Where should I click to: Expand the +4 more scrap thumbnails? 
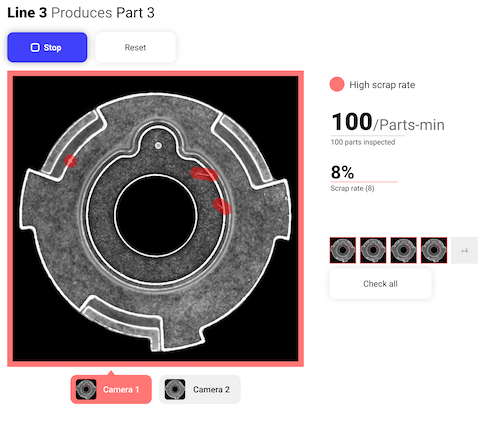464,250
